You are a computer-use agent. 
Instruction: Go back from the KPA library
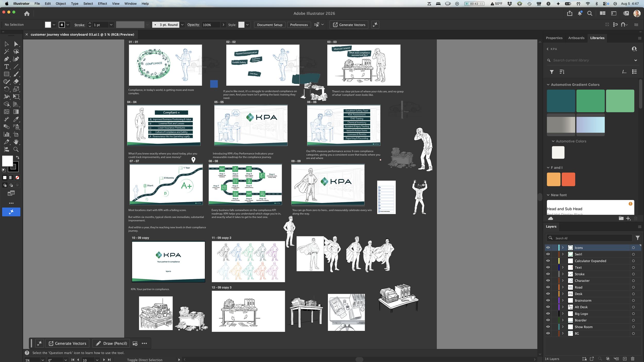[x=548, y=49]
